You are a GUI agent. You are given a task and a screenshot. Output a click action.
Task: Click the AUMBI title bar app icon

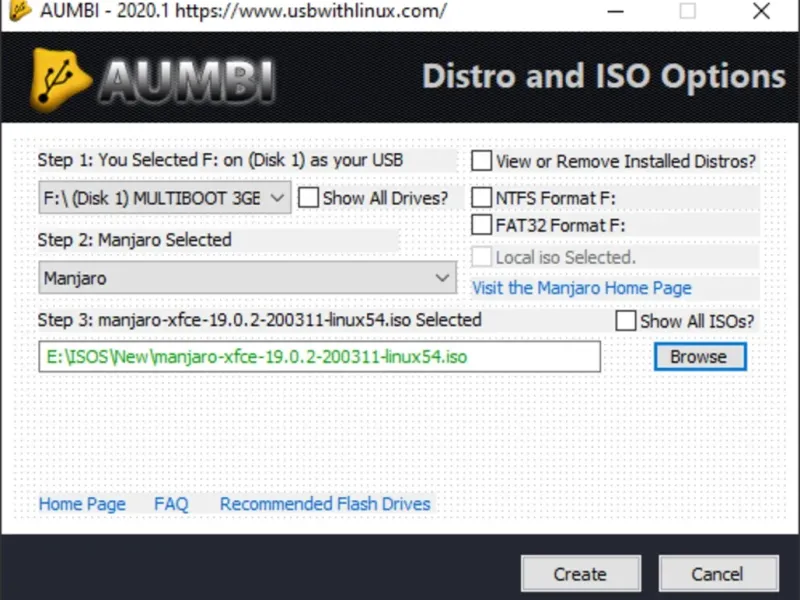[x=20, y=10]
